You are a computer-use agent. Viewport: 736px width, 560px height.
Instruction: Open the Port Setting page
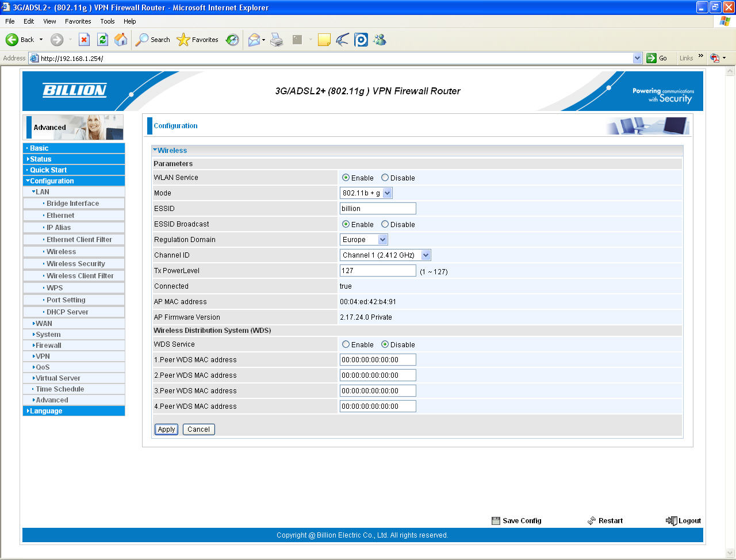(x=66, y=300)
